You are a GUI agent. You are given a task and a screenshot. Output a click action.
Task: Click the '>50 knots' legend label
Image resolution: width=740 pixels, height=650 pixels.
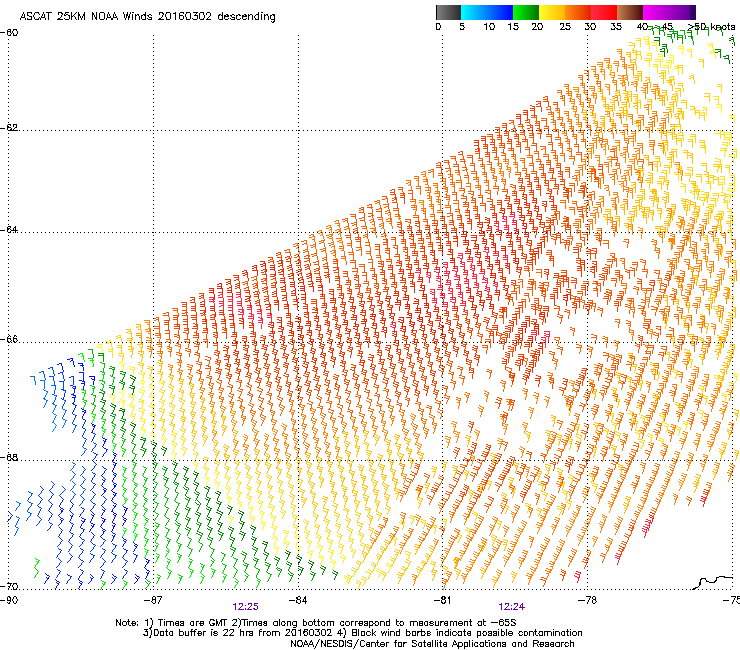tap(712, 27)
